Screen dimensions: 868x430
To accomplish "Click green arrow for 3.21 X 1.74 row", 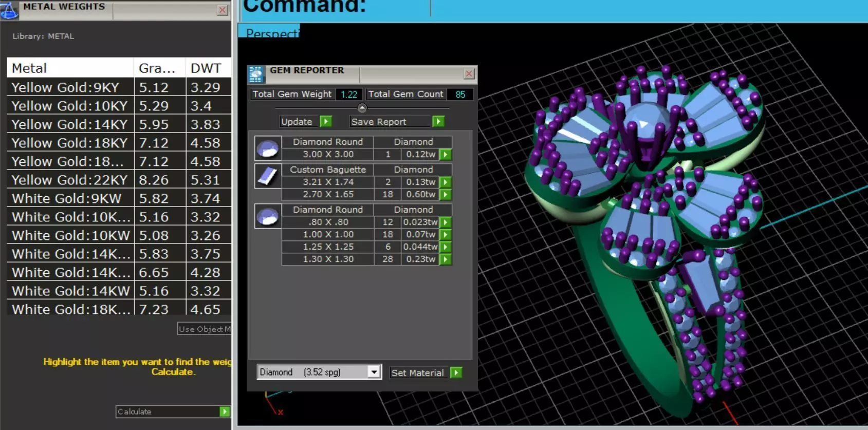I will (x=446, y=182).
